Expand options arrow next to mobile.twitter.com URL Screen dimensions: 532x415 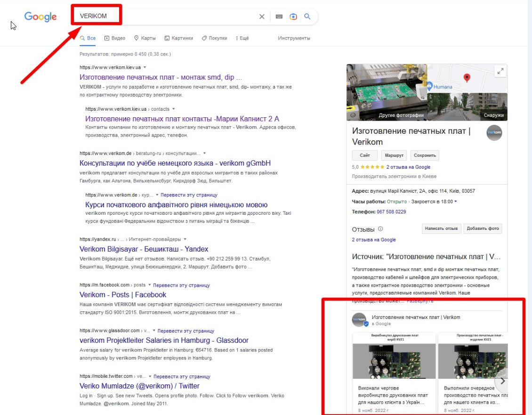click(150, 376)
